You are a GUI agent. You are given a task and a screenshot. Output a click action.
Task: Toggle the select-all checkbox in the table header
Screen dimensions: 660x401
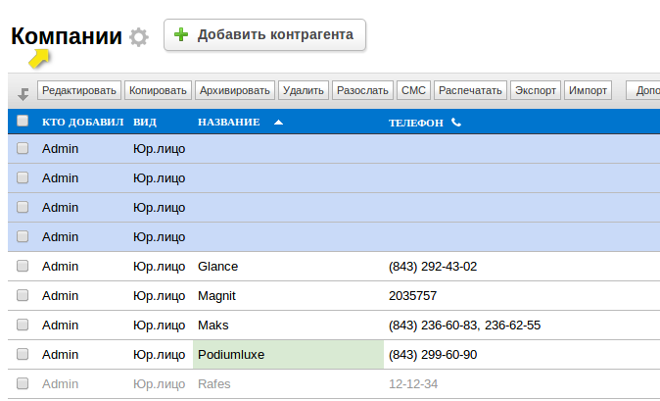click(x=23, y=122)
